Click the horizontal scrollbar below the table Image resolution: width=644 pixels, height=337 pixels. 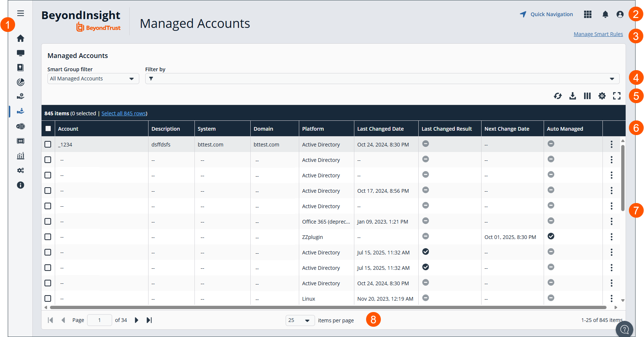pos(328,307)
